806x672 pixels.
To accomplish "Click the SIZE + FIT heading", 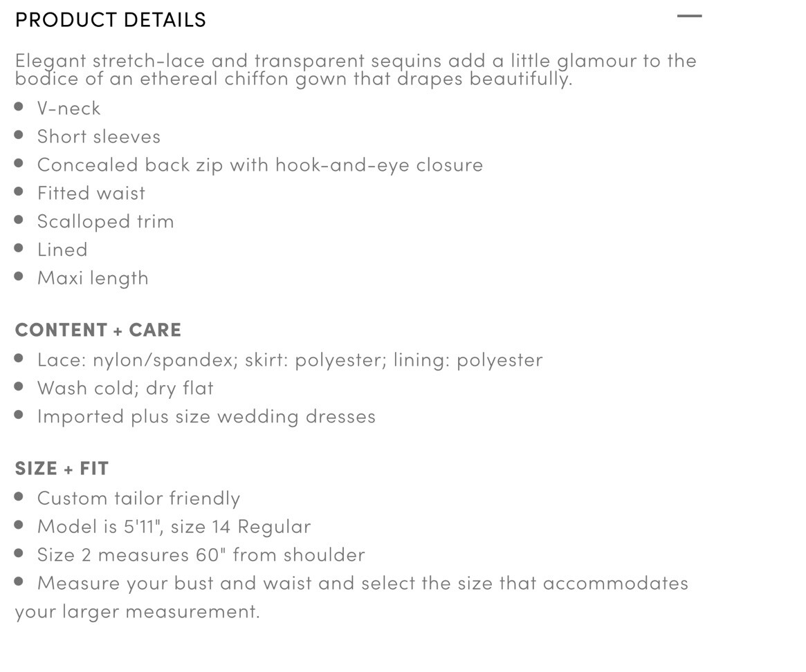I will (x=62, y=469).
